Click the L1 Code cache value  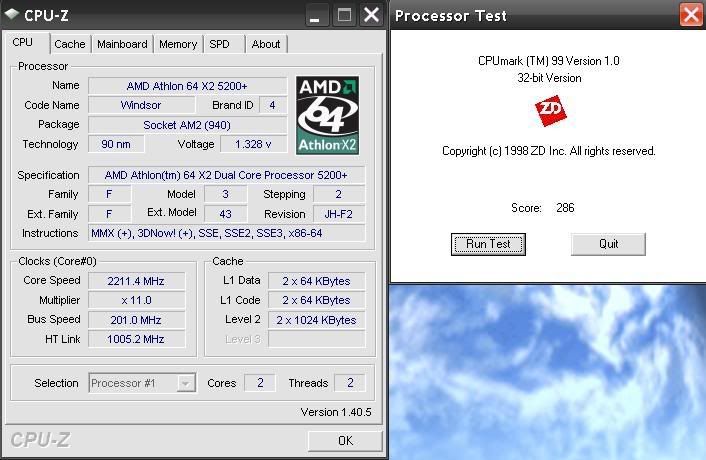[317, 300]
